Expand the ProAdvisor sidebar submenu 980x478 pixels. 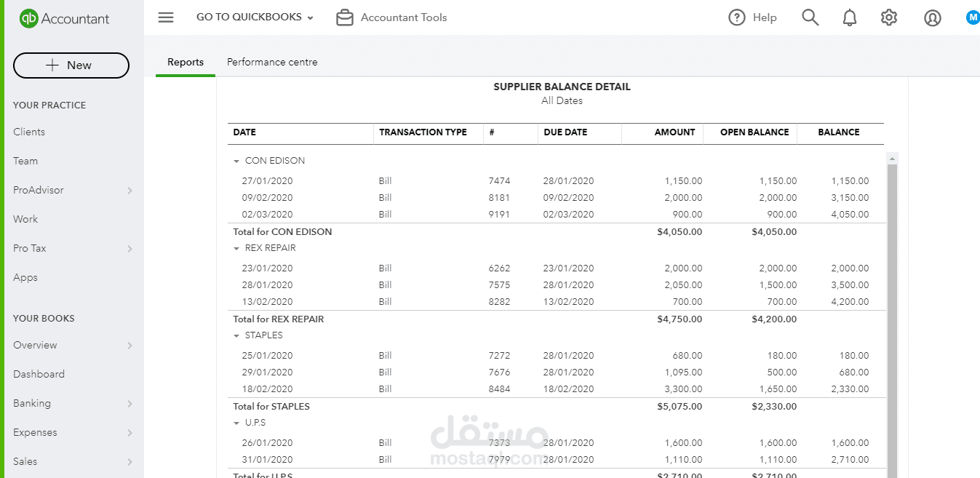(x=130, y=191)
